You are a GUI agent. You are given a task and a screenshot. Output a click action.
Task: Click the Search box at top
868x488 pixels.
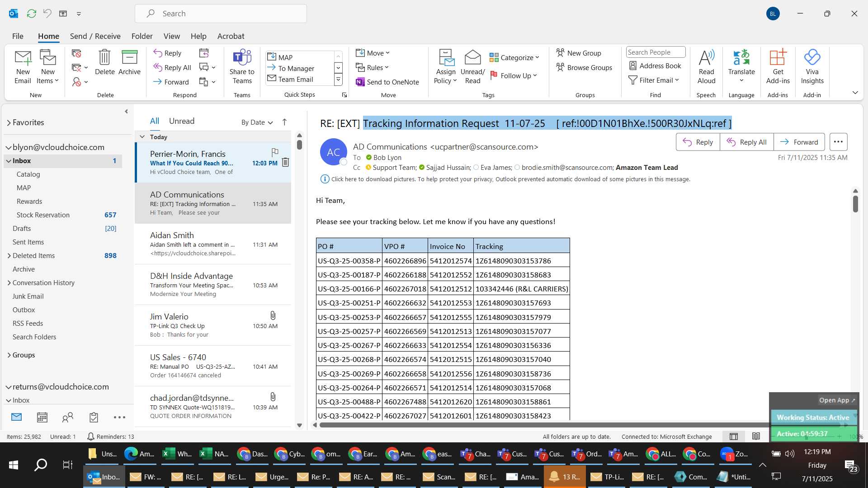tap(221, 14)
